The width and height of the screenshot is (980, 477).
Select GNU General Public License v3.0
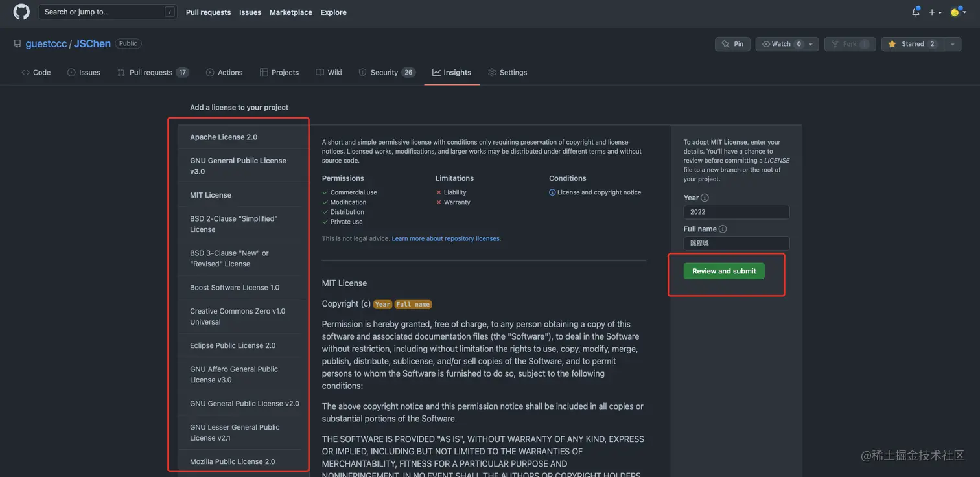[243, 166]
